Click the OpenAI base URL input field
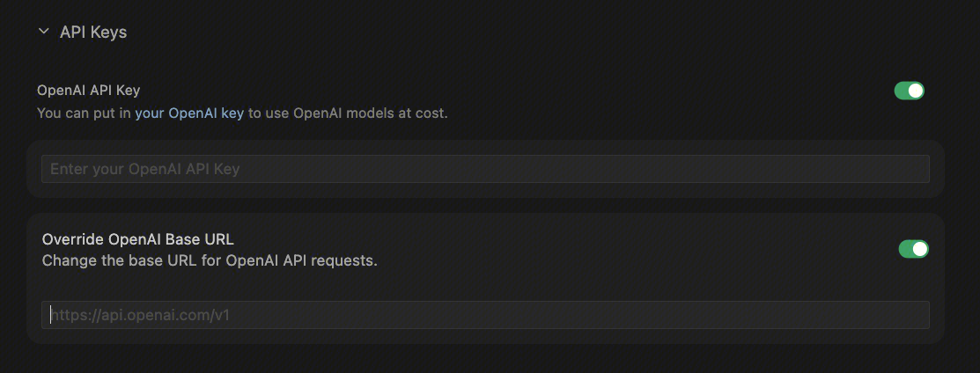The width and height of the screenshot is (980, 373). click(x=484, y=315)
